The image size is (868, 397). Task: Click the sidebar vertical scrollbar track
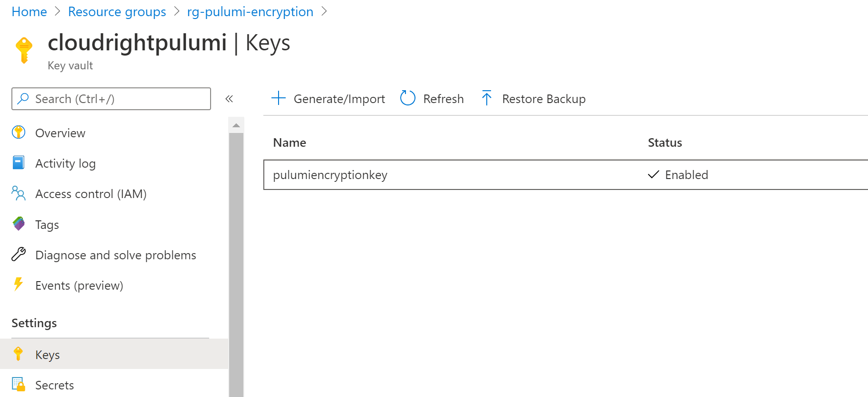236,265
